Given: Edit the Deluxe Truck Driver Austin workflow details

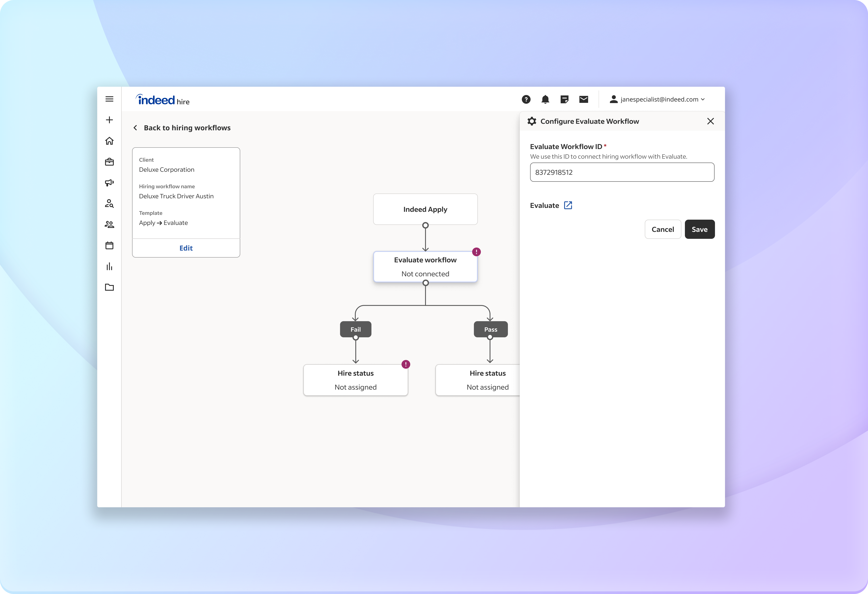Looking at the screenshot, I should coord(186,248).
